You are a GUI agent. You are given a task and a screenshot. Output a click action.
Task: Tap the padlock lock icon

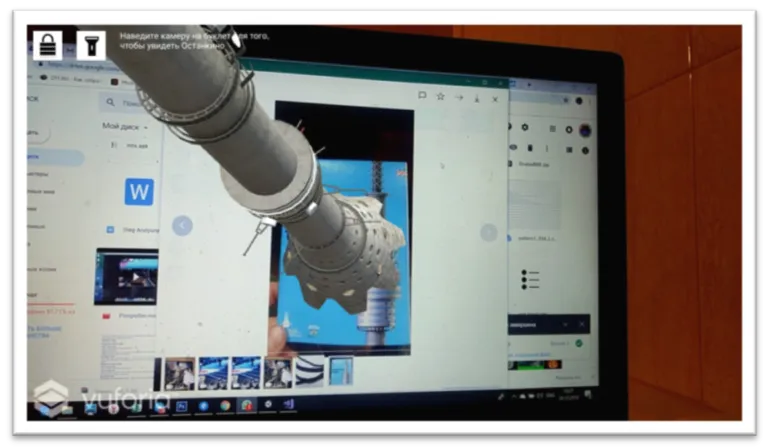[47, 45]
